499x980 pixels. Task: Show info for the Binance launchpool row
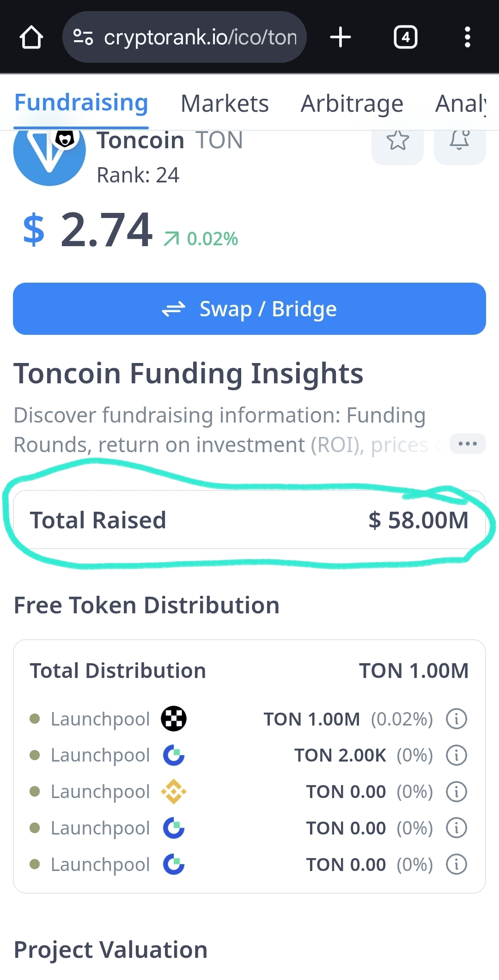(456, 792)
